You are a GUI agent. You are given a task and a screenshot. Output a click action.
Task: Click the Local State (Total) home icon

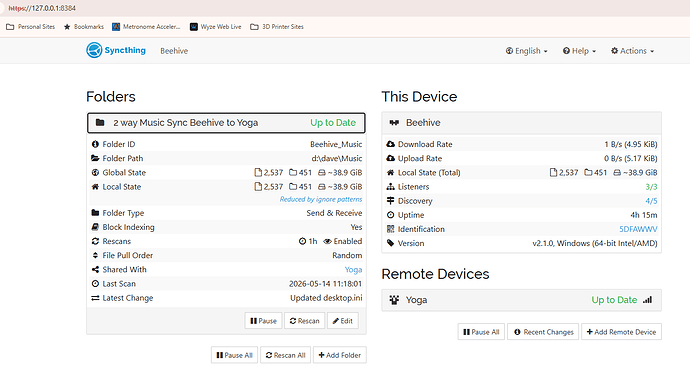pos(390,173)
